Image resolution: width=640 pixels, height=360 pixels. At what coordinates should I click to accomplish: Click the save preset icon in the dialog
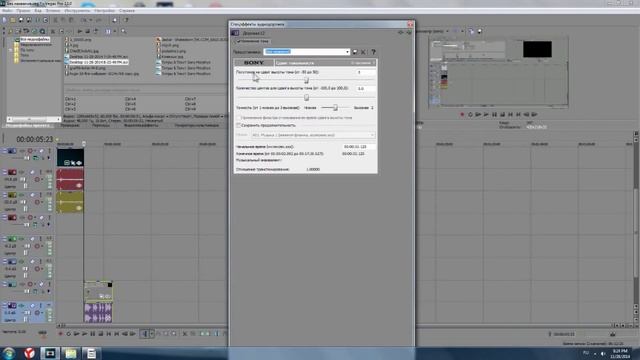[x=355, y=52]
